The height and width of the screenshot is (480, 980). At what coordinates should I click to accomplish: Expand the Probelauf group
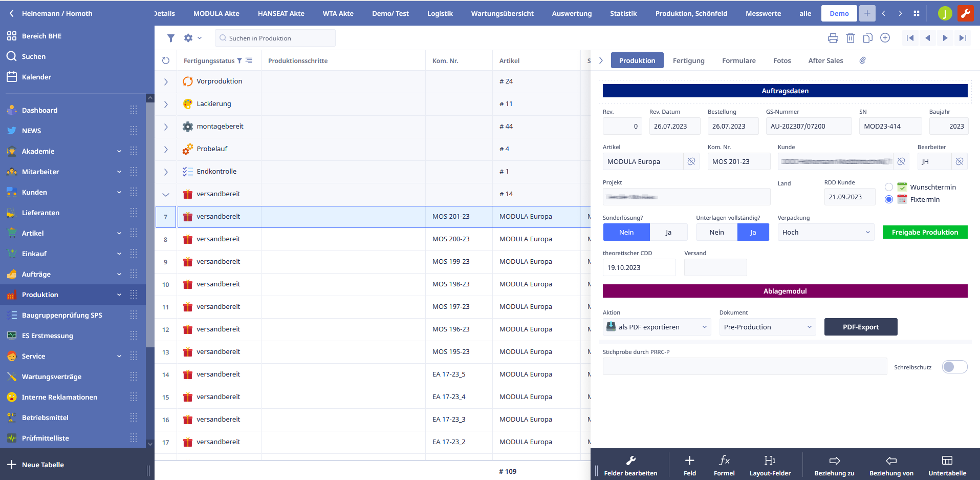click(x=166, y=149)
